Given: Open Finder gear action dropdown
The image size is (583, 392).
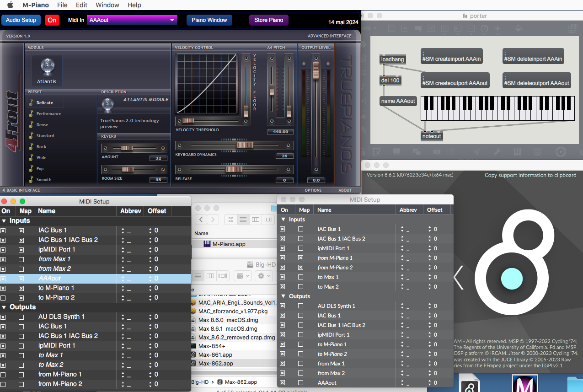Looking at the screenshot, I should coord(263,276).
